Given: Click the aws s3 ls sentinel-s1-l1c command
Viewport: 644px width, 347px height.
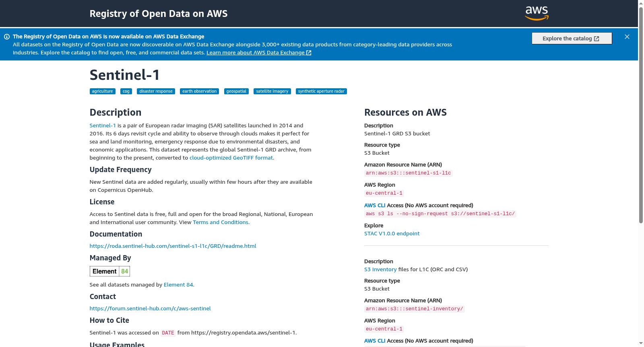Looking at the screenshot, I should (x=440, y=214).
